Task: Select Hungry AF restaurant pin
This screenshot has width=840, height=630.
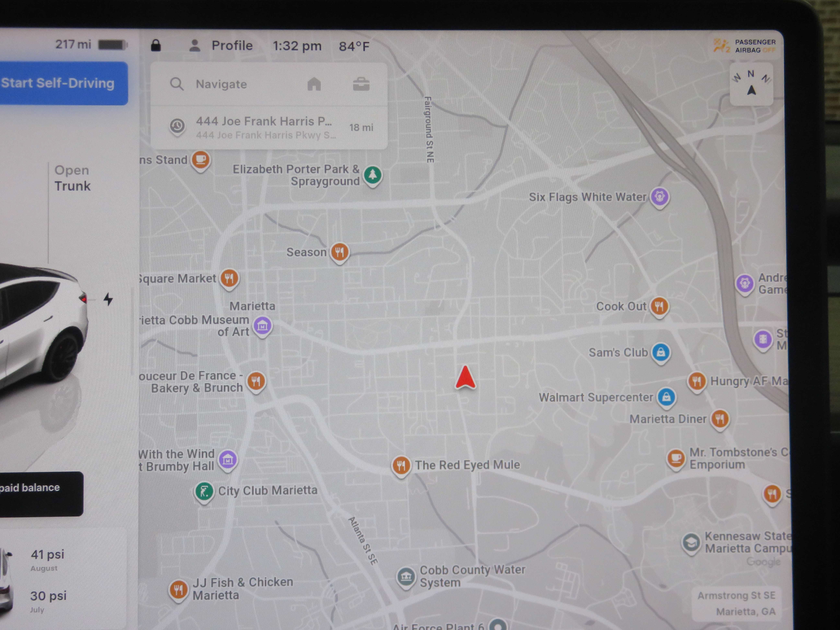Action: (696, 382)
